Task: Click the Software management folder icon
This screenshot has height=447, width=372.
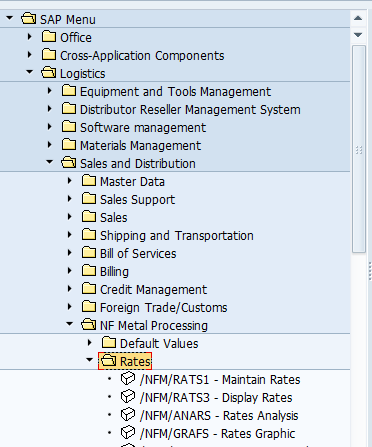Action: [69, 127]
